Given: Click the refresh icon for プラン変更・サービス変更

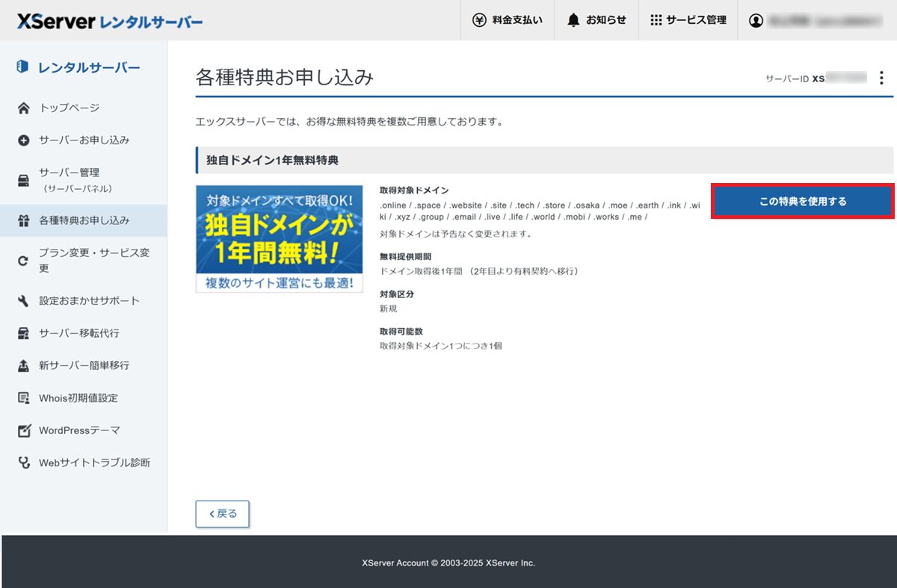Looking at the screenshot, I should pyautogui.click(x=24, y=261).
